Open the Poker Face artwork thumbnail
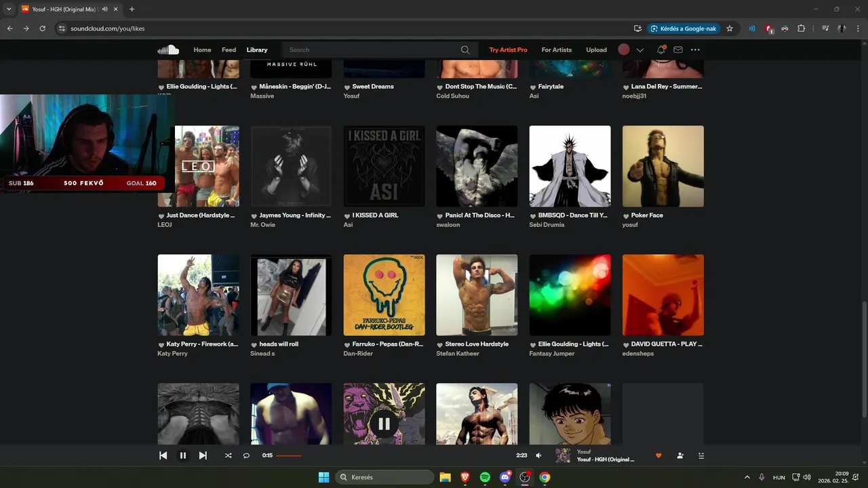Image resolution: width=868 pixels, height=488 pixels. click(x=663, y=166)
